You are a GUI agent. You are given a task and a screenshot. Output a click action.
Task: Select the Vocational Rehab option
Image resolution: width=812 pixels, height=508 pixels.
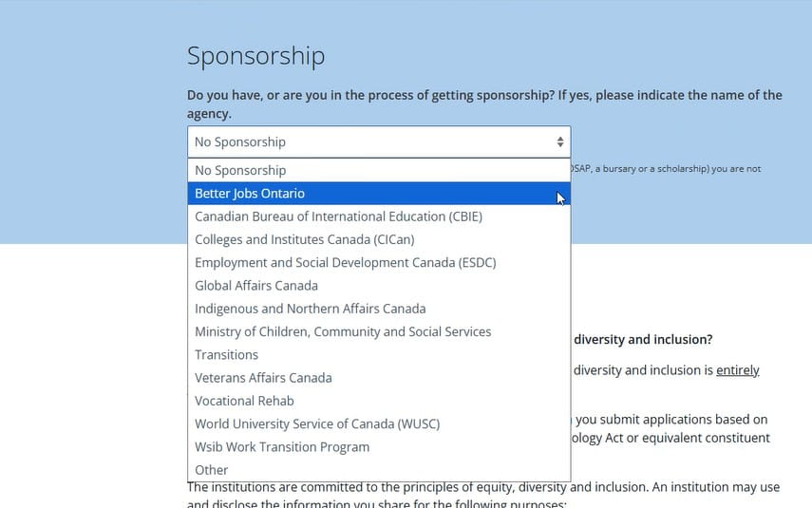pyautogui.click(x=244, y=401)
